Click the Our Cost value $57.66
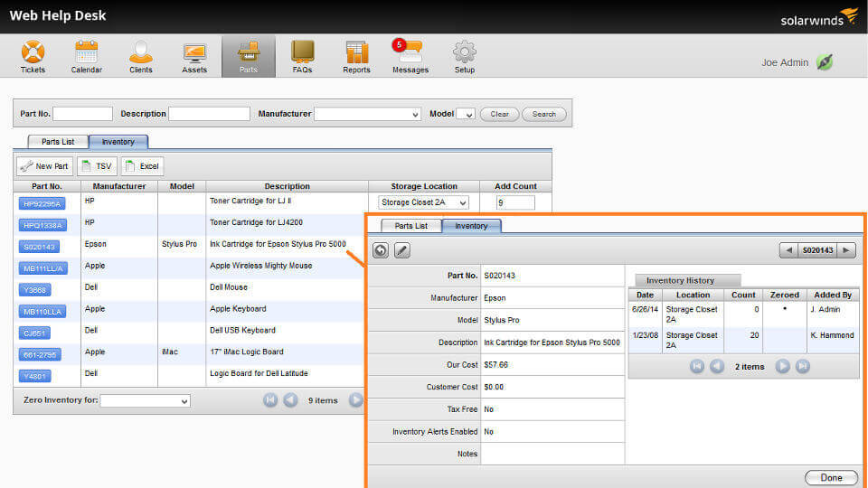868x488 pixels. [x=496, y=364]
